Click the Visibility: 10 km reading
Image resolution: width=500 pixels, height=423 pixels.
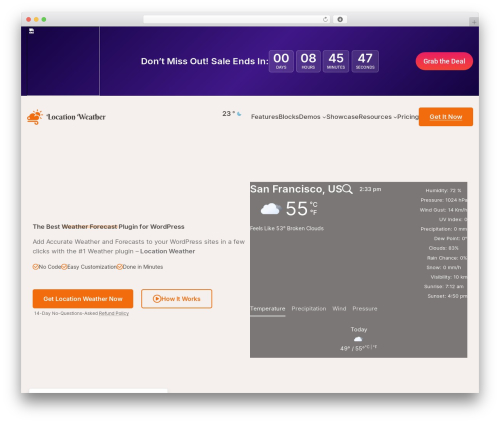(x=449, y=277)
